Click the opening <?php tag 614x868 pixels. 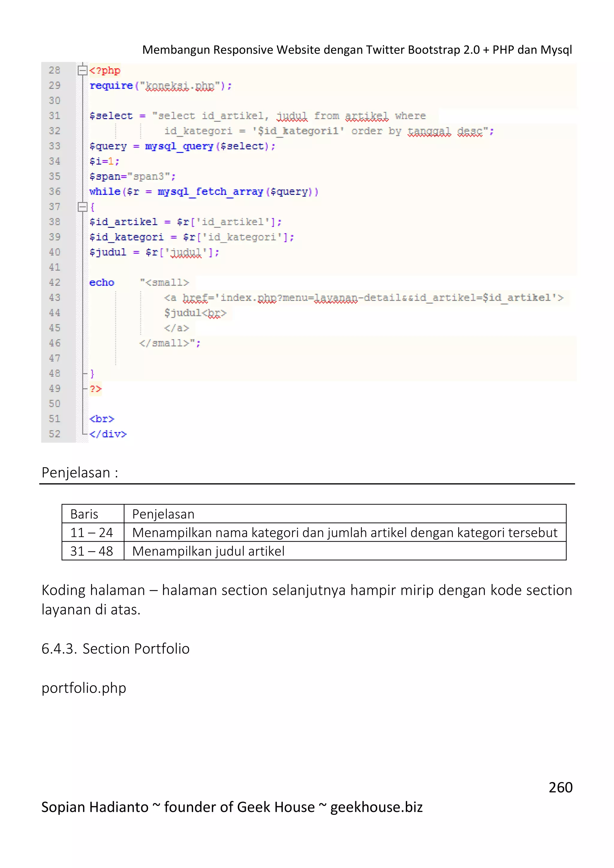click(x=105, y=71)
